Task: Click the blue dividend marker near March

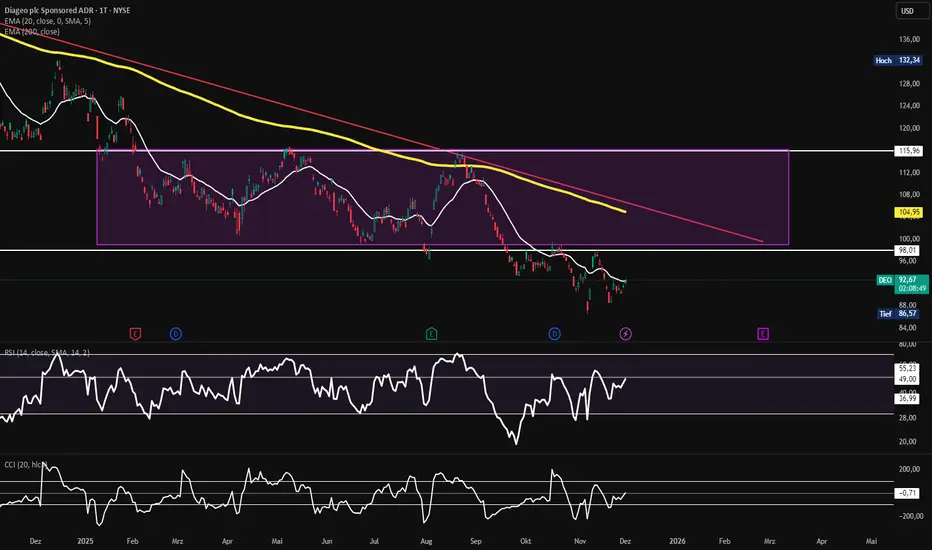Action: tap(175, 332)
